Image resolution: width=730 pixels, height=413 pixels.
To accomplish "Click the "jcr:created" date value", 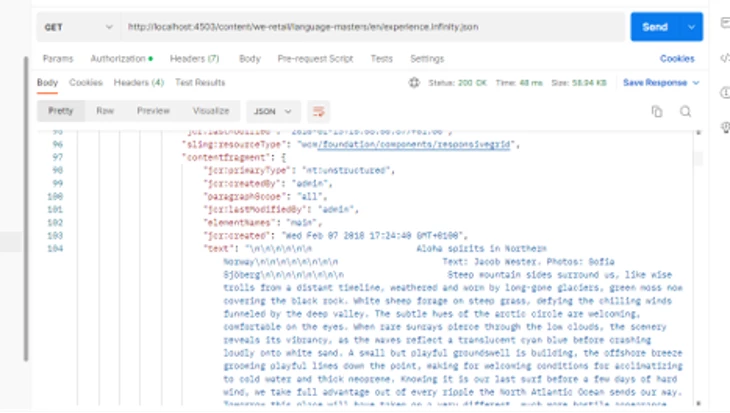I will coord(374,236).
